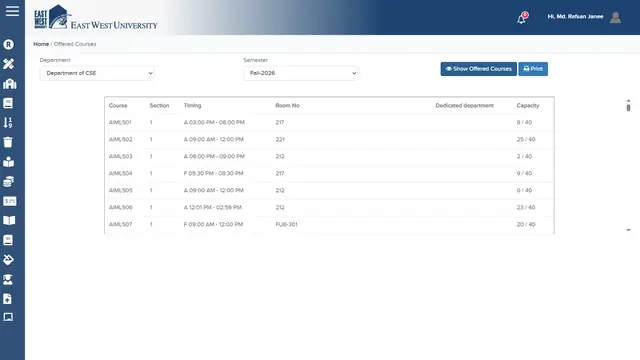
Task: Select course AIML505 in table
Action: 120,191
